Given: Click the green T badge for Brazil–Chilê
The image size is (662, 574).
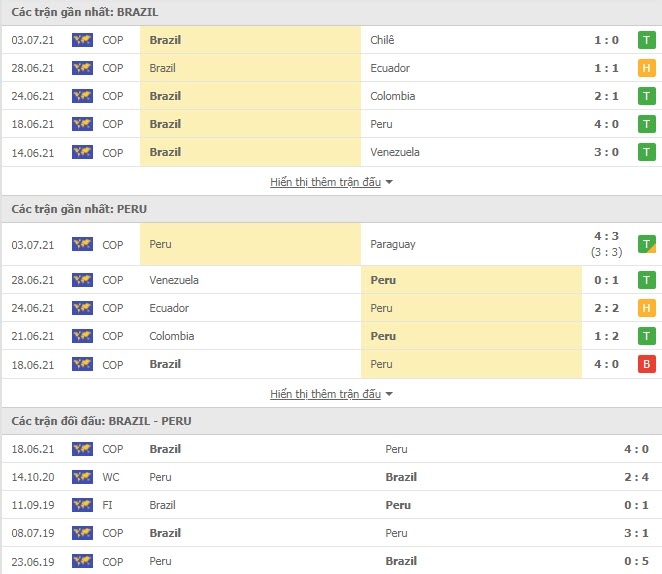Looking at the screenshot, I should (646, 40).
